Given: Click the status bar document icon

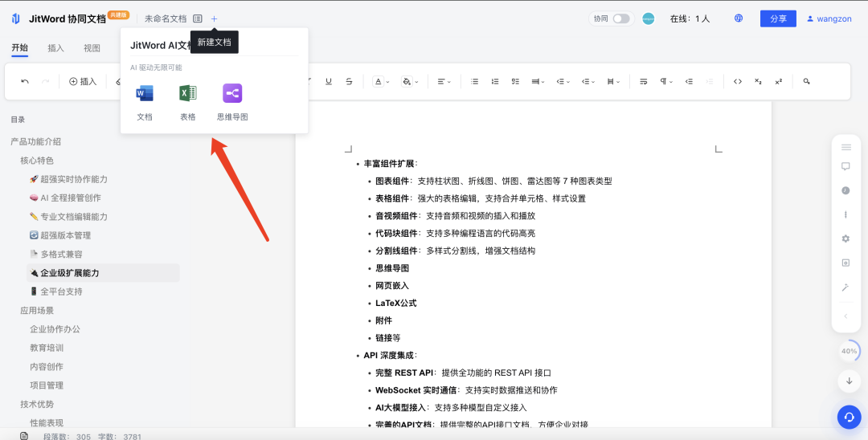Looking at the screenshot, I should coord(24,435).
